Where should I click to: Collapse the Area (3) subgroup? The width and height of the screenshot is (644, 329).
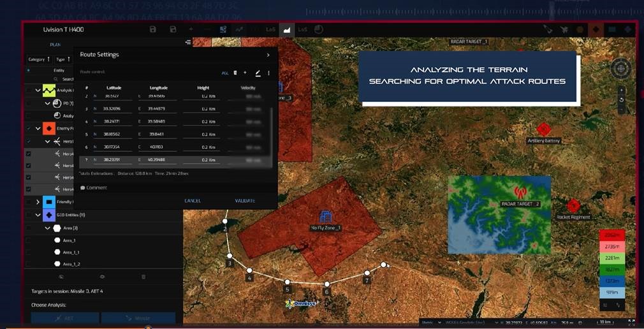click(x=47, y=228)
